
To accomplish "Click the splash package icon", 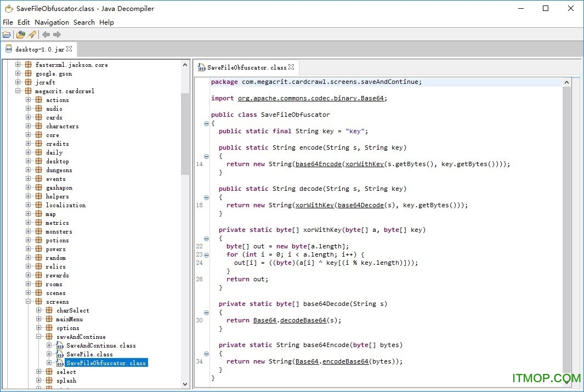I will 49,380.
